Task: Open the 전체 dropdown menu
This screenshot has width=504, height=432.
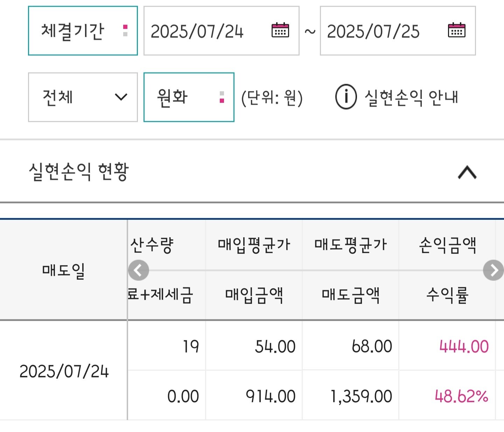Action: [x=83, y=97]
